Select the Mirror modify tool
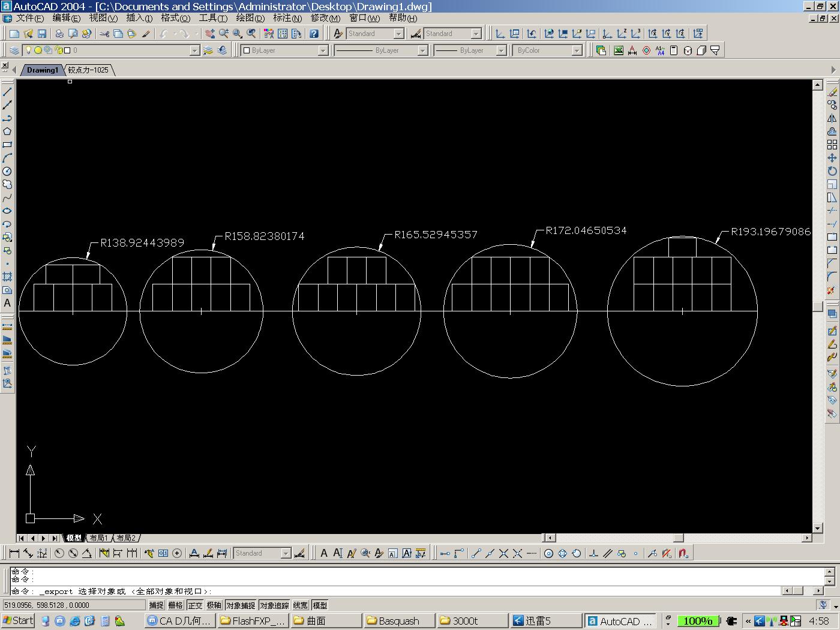Screen dimensions: 840x630 coord(832,118)
